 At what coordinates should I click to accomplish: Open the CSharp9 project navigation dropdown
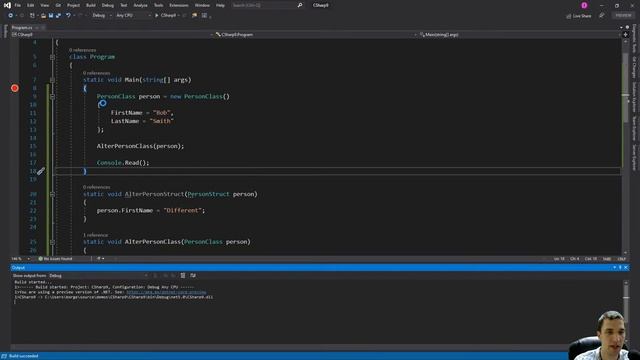(x=112, y=35)
